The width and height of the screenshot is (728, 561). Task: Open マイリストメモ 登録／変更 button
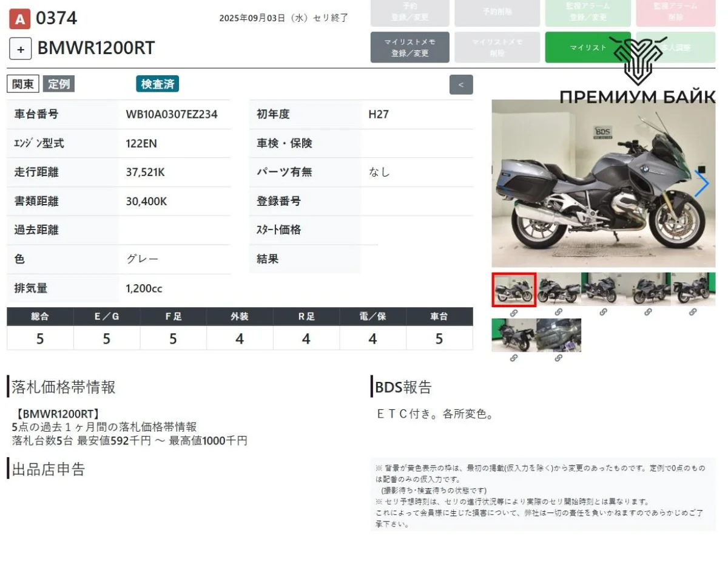tap(409, 47)
